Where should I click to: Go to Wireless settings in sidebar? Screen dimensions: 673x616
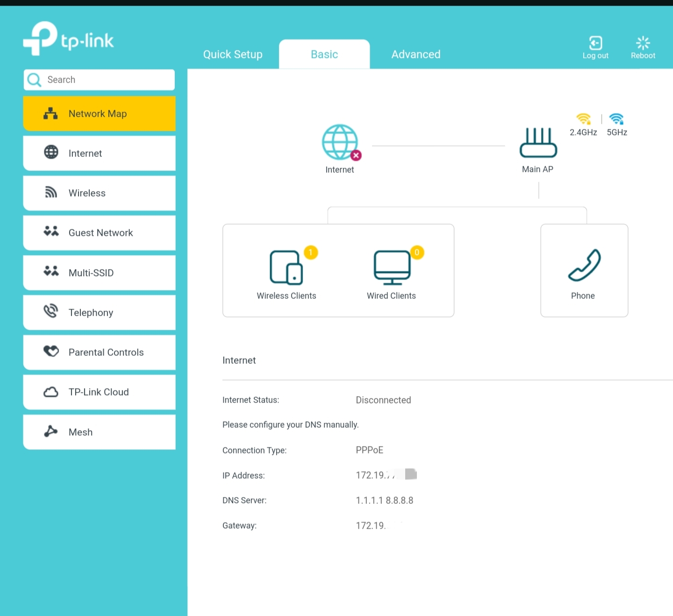99,193
